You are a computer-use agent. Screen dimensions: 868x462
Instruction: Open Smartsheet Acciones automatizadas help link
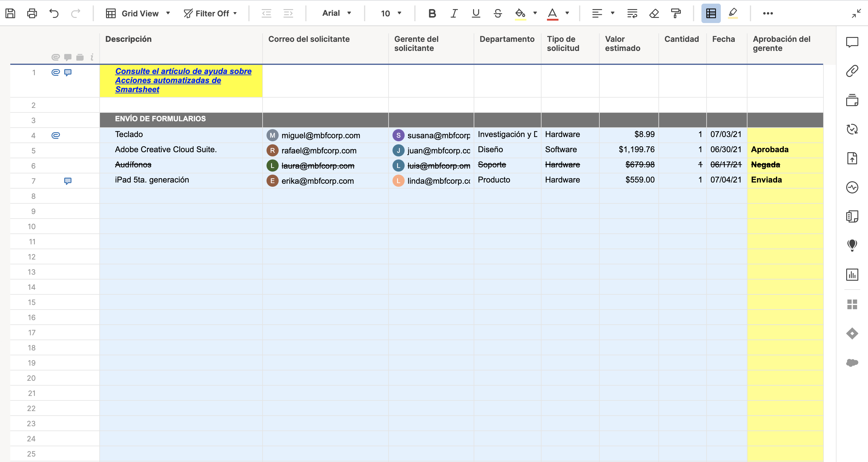(168, 80)
